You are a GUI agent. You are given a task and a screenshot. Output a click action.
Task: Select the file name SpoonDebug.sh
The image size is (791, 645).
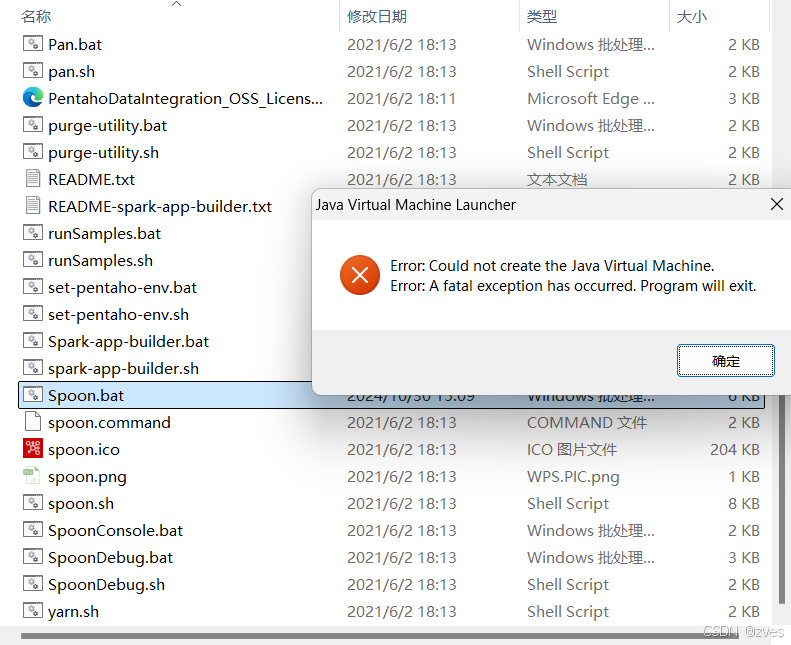click(106, 585)
